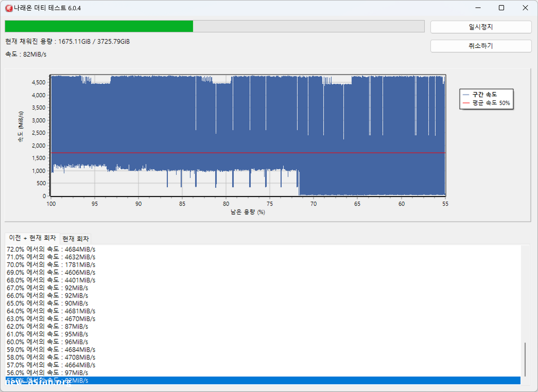Screen dimensions: 538x392
Task: Click the log list scrollbar thumb
Action: click(x=525, y=360)
